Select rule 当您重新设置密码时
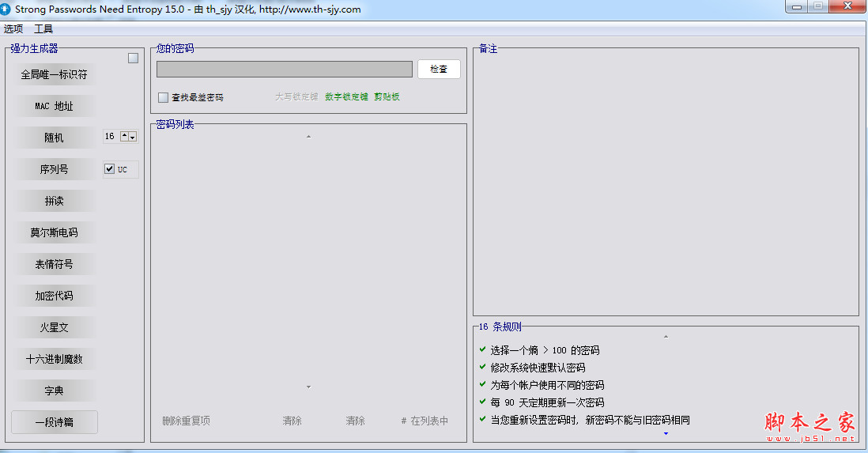The image size is (868, 453). (590, 420)
